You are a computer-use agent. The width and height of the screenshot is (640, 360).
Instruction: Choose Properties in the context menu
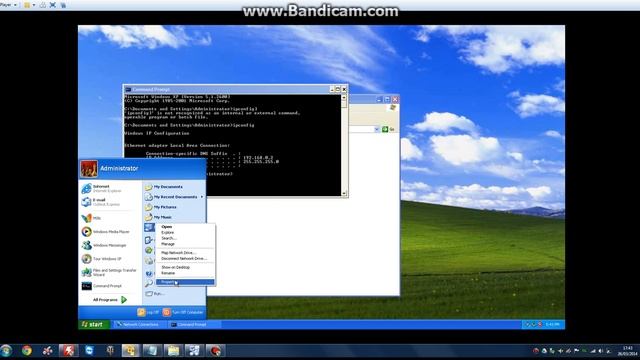tap(185, 282)
